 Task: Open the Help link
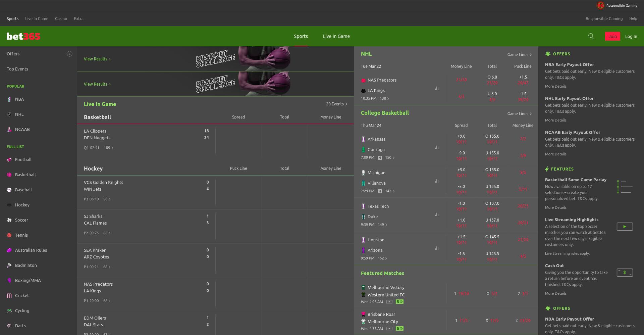point(633,19)
